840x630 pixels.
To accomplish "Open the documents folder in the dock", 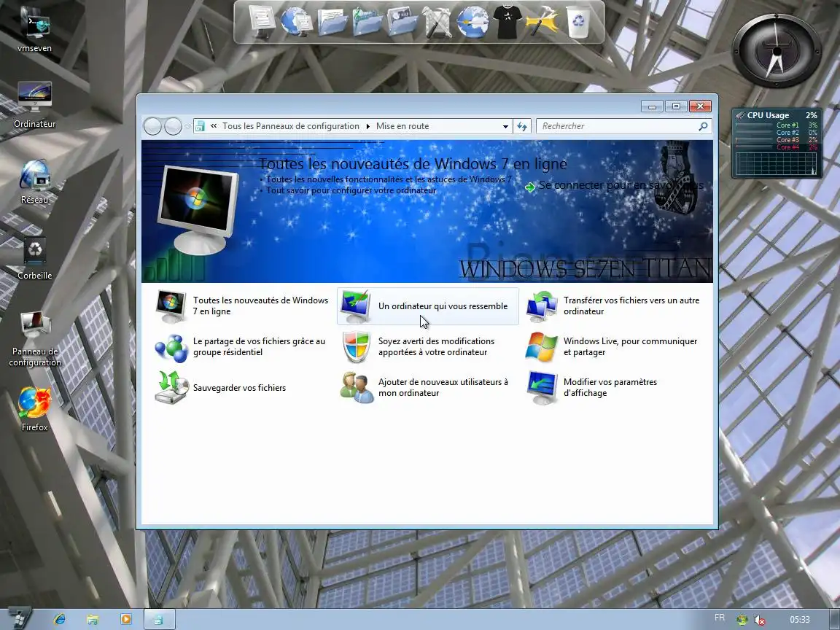I will [332, 21].
